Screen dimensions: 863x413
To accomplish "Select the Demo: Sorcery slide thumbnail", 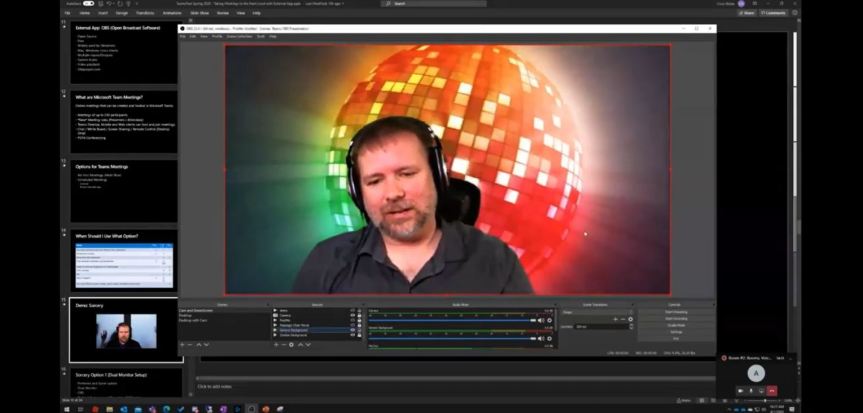I will tap(125, 330).
